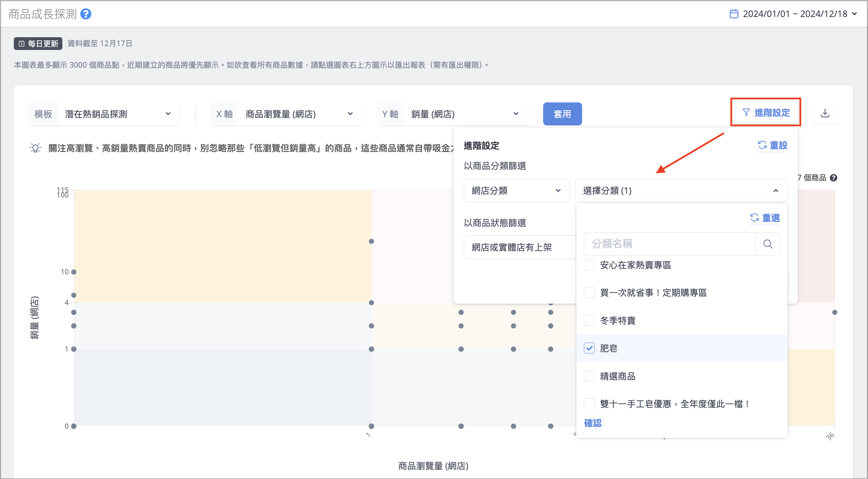
Task: Check the 安心在家熱賣專區 checkbox
Action: (x=589, y=265)
